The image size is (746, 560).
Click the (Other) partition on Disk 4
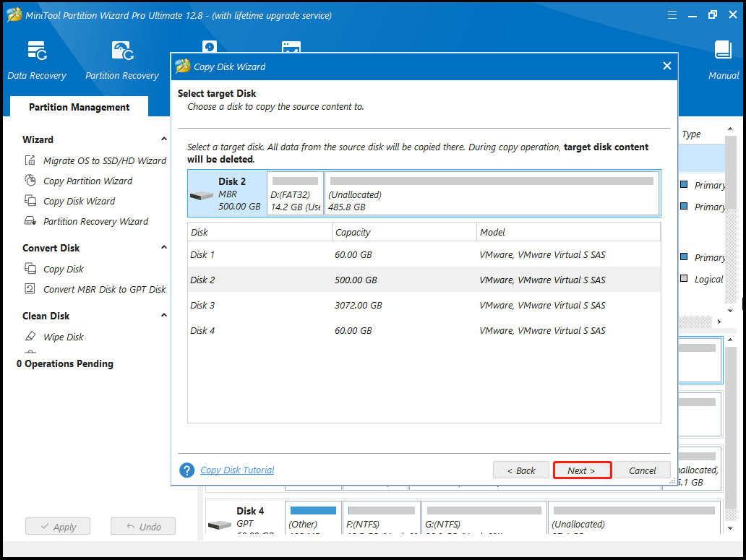point(313,517)
